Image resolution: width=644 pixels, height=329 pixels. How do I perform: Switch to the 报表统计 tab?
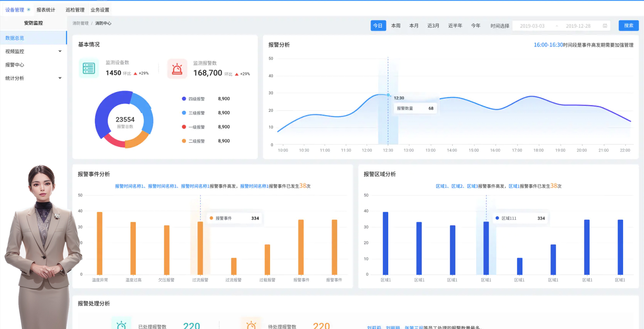[x=46, y=10]
